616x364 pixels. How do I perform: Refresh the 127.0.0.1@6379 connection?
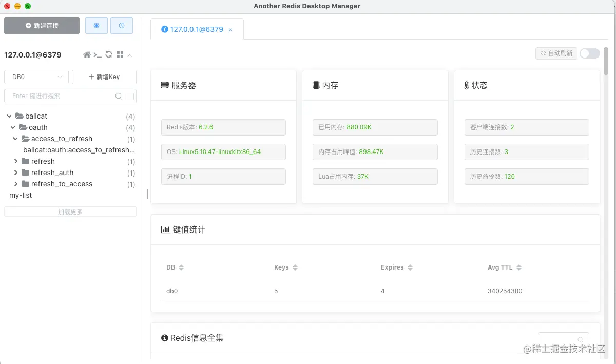pyautogui.click(x=109, y=54)
